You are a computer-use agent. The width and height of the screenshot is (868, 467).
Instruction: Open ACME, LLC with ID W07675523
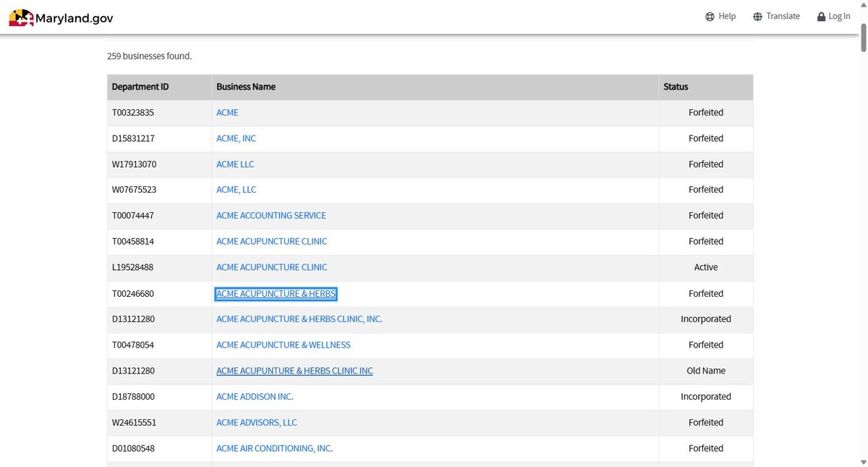[x=236, y=190]
